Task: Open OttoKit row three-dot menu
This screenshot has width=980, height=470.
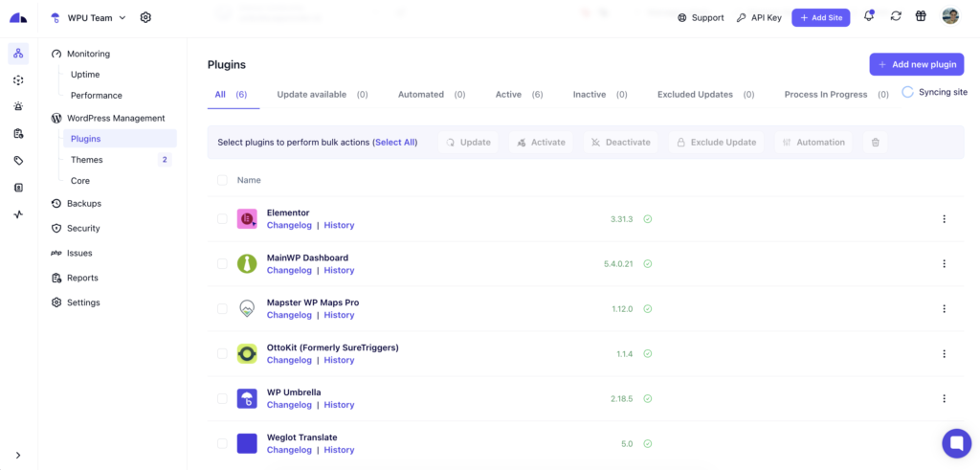Action: point(944,354)
